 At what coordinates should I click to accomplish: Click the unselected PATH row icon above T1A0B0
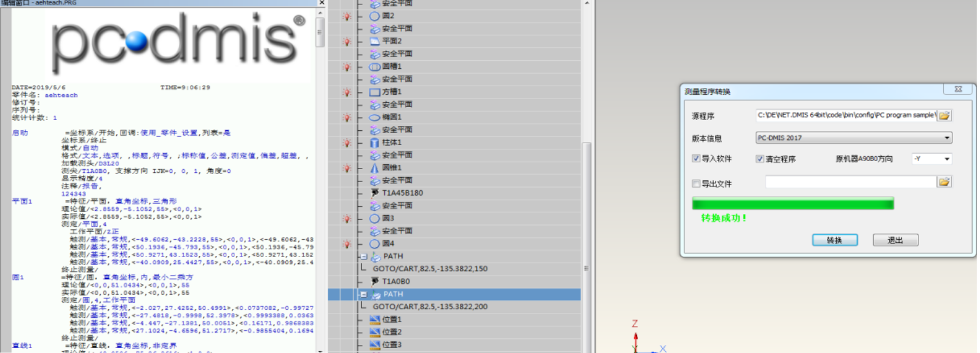[x=376, y=256]
